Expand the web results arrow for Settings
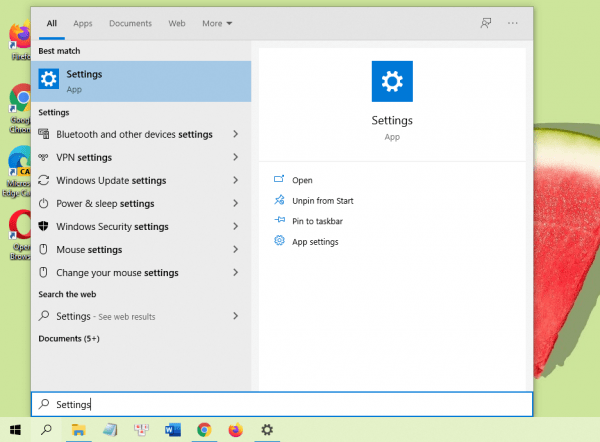 235,316
